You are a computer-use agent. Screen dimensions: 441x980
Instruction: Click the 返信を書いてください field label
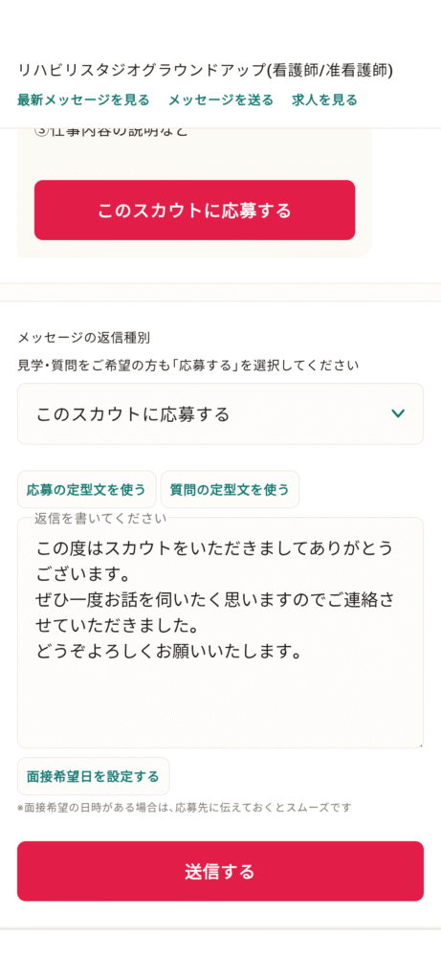pyautogui.click(x=100, y=518)
